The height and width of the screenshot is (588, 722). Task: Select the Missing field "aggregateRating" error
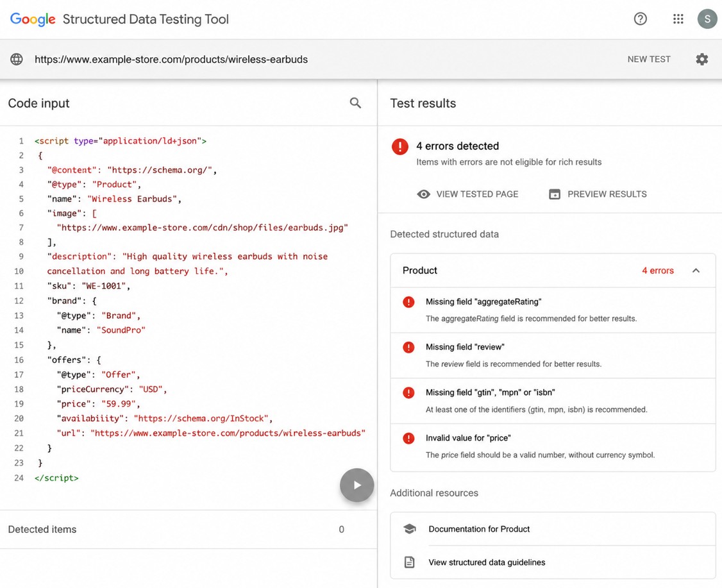click(x=553, y=310)
